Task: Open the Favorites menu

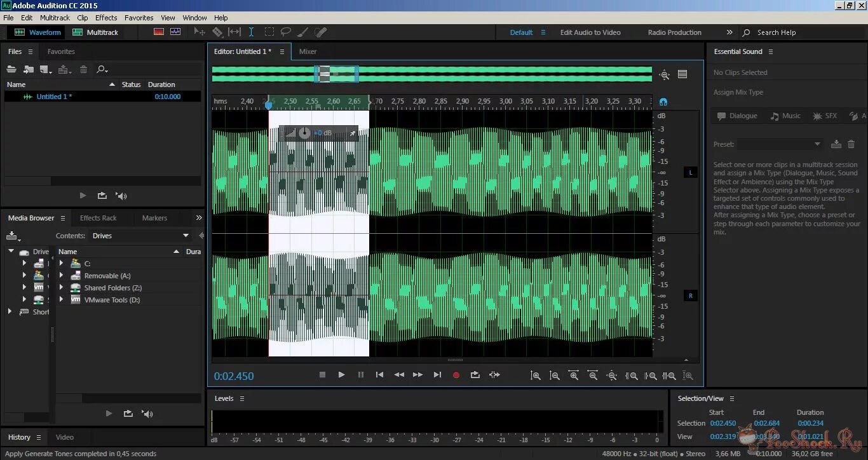Action: coord(139,17)
